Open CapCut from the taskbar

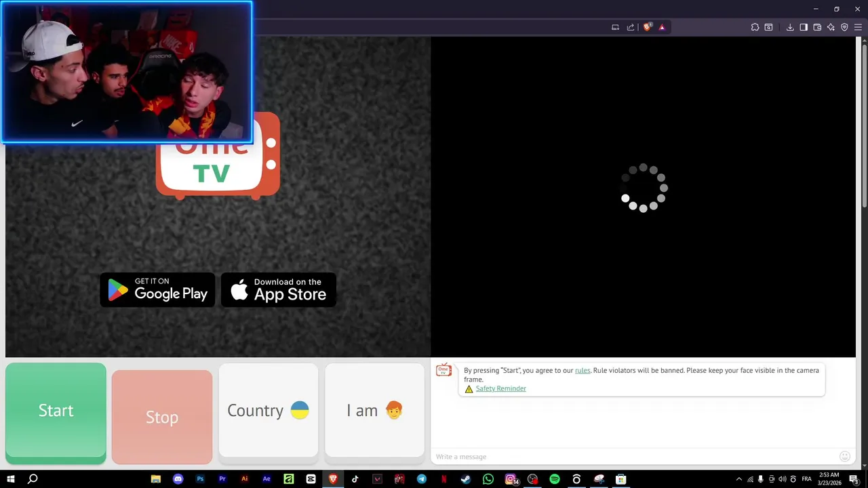[311, 479]
